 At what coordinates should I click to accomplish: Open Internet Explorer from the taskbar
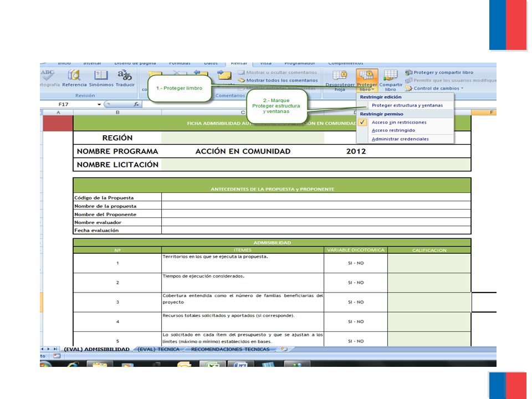click(x=73, y=364)
